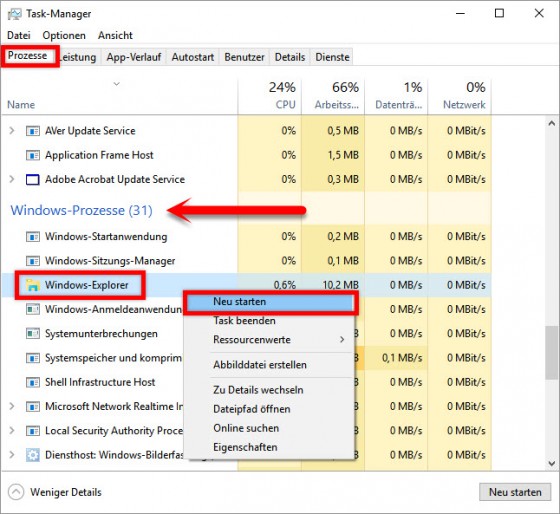The width and height of the screenshot is (560, 514).
Task: Choose Zu Details wechseln
Action: (270, 390)
